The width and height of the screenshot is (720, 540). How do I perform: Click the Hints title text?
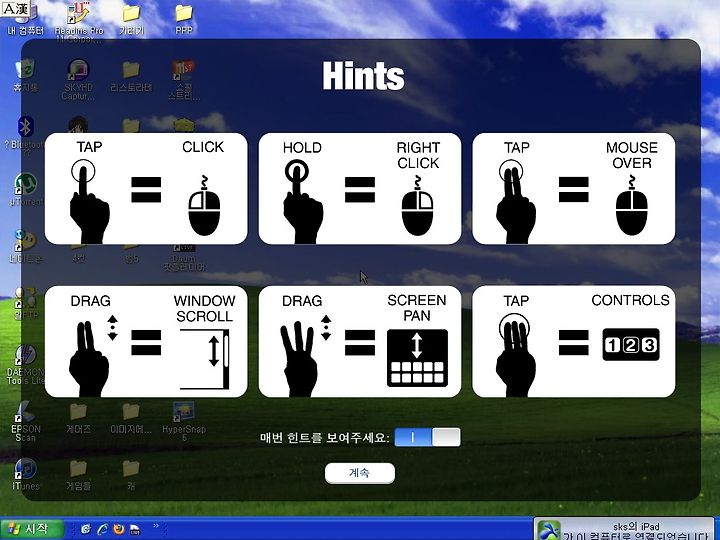363,76
